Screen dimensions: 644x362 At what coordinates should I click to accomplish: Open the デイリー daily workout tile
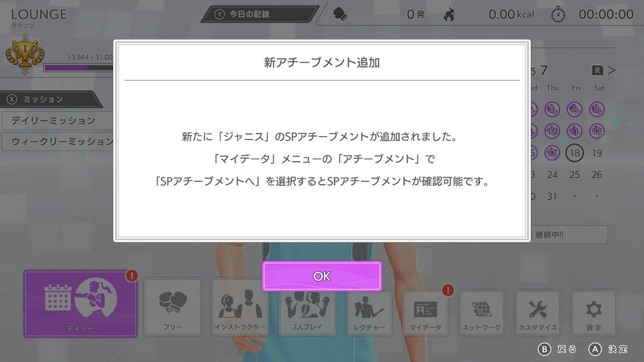pos(80,304)
